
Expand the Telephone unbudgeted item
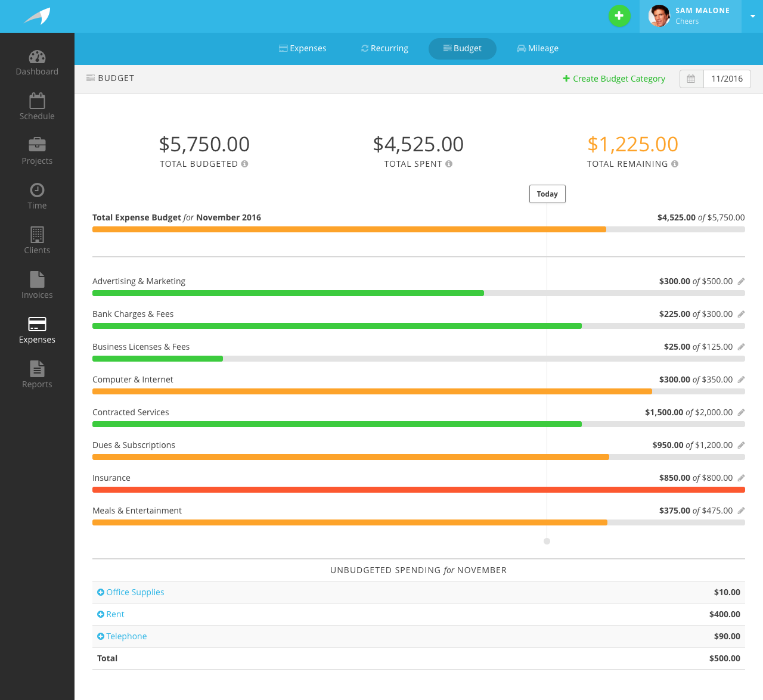101,636
